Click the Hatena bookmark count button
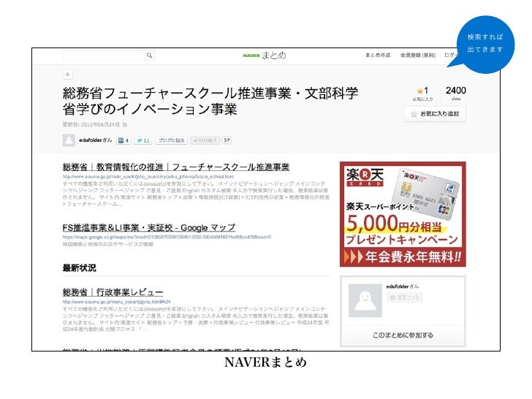This screenshot has width=532, height=399. click(123, 140)
